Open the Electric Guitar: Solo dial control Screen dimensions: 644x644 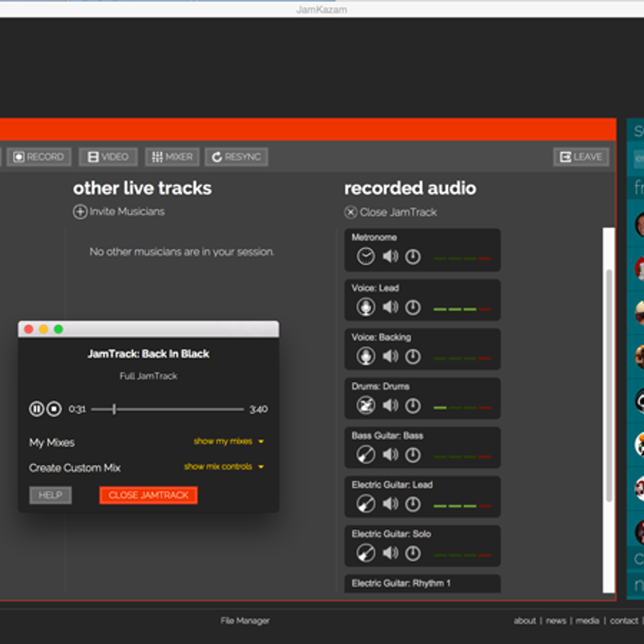click(413, 553)
